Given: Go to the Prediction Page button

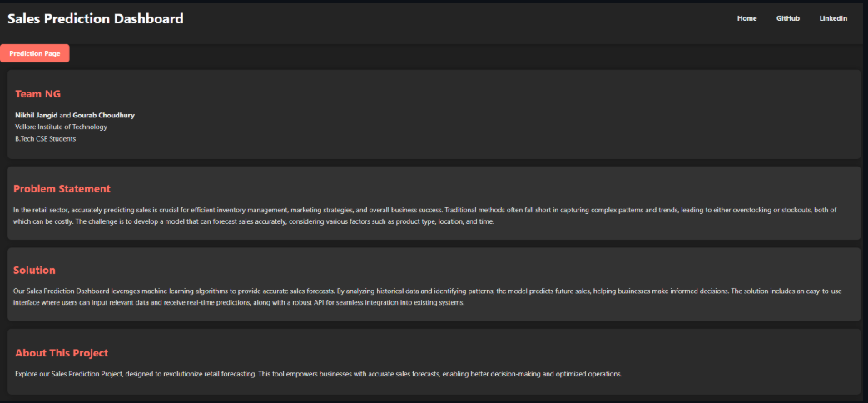Looking at the screenshot, I should tap(35, 53).
